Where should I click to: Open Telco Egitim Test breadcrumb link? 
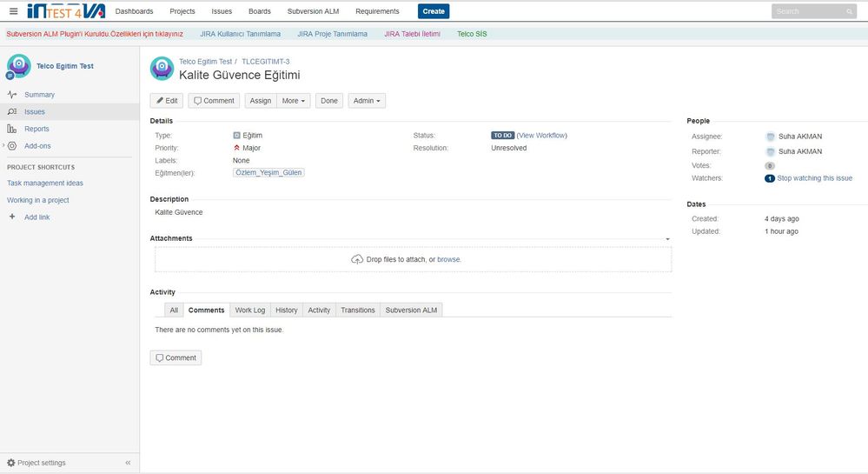click(x=205, y=62)
